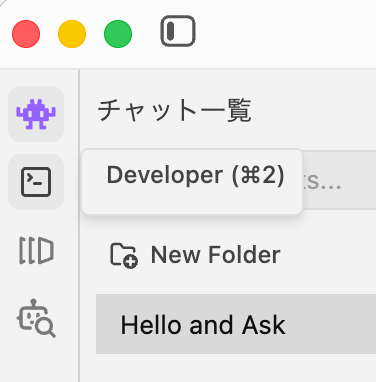The height and width of the screenshot is (382, 376).
Task: Click the チャット一覧 heading
Action: click(174, 111)
